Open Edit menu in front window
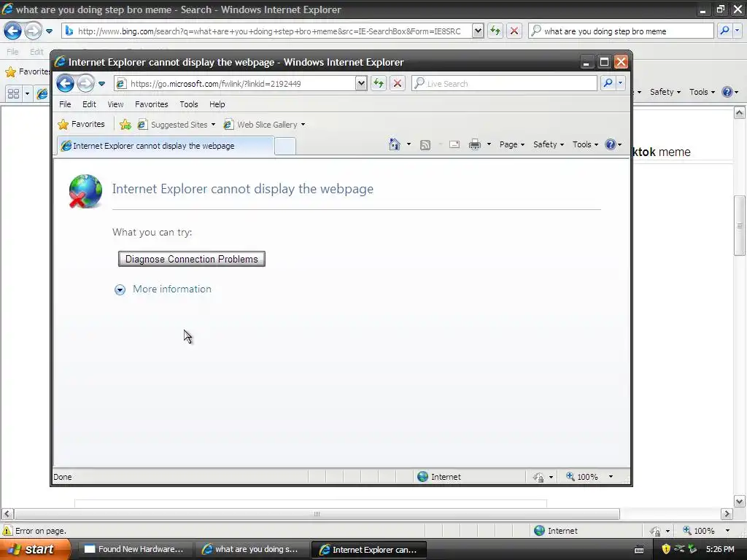 coord(89,104)
